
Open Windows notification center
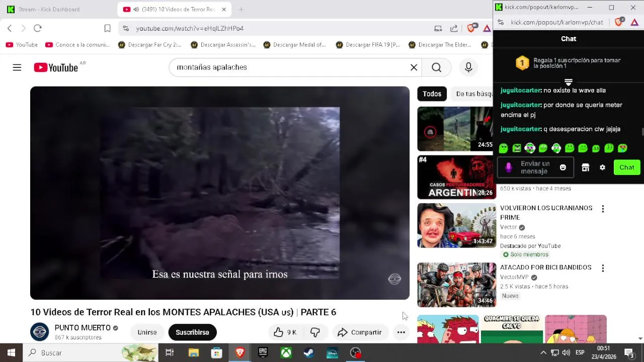(629, 353)
